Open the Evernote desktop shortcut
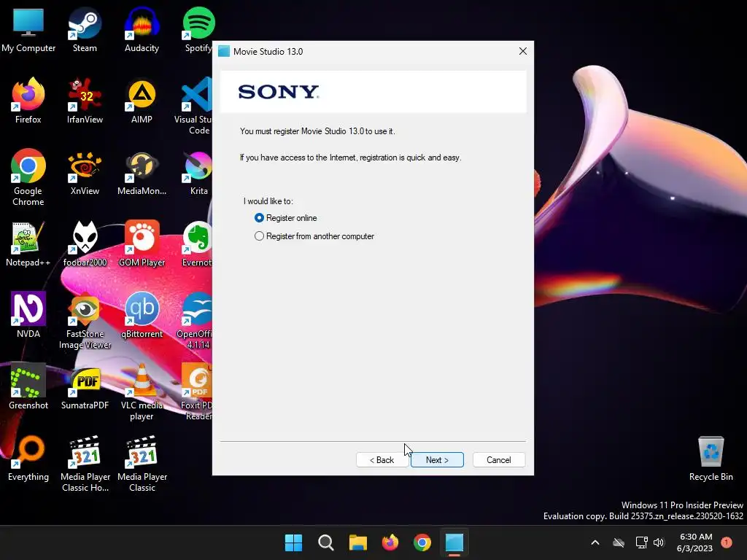Viewport: 747px width, 560px height. (x=197, y=244)
